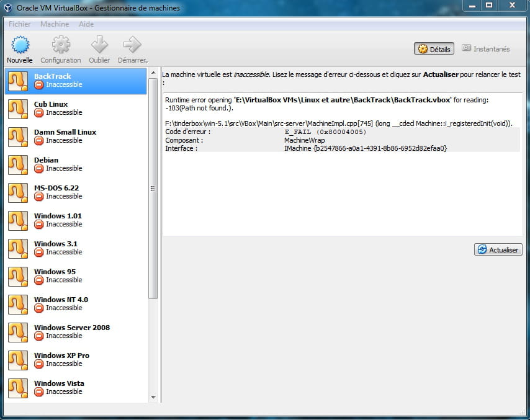Open the Démarrer dropdown arrow
This screenshot has width=530, height=420.
[146, 61]
